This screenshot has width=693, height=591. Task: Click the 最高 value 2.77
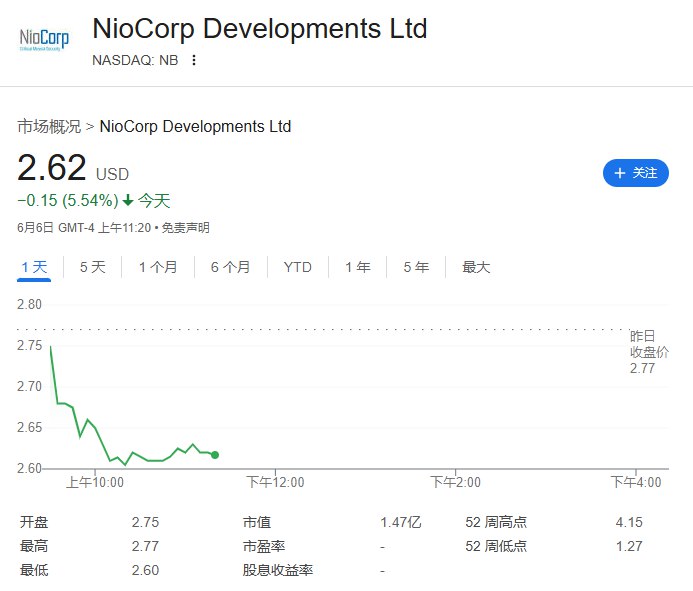pyautogui.click(x=145, y=546)
